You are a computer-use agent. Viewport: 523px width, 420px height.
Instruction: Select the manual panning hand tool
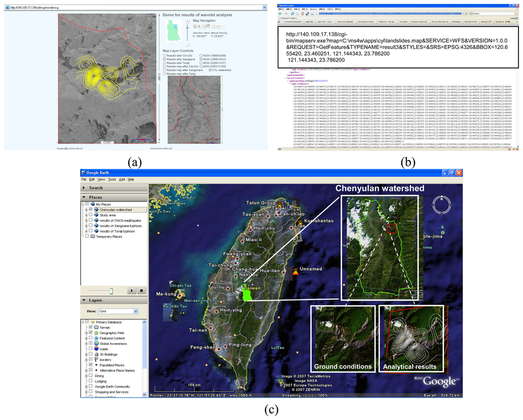[x=208, y=26]
